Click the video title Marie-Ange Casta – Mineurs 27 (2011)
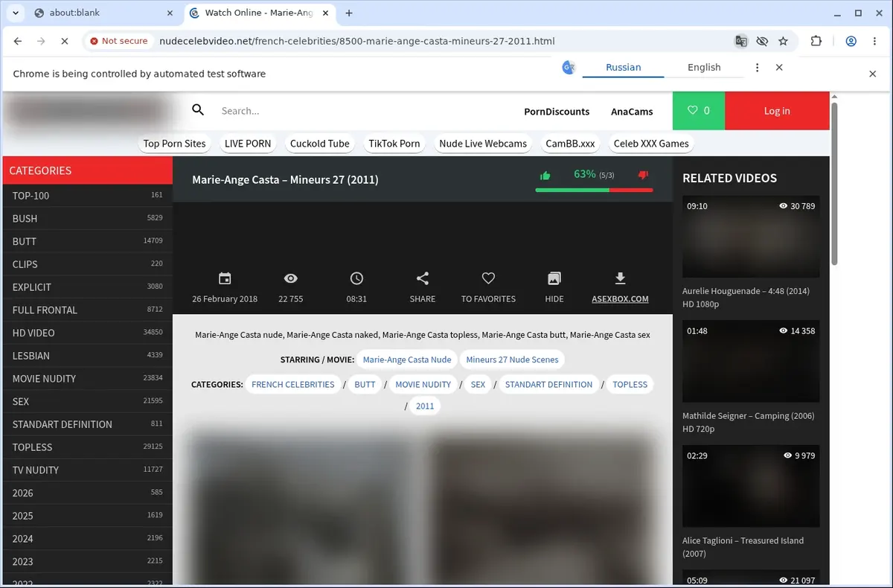The width and height of the screenshot is (893, 588). 285,179
